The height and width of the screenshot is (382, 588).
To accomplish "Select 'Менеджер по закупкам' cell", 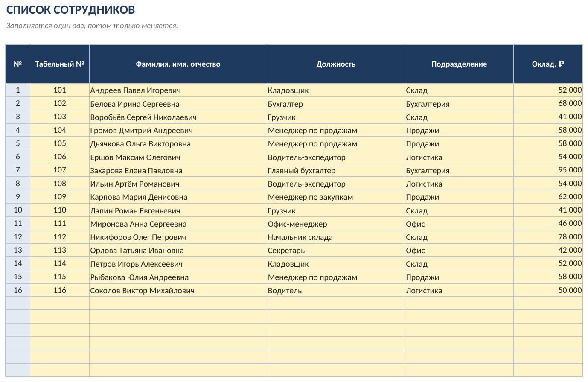I will point(336,197).
